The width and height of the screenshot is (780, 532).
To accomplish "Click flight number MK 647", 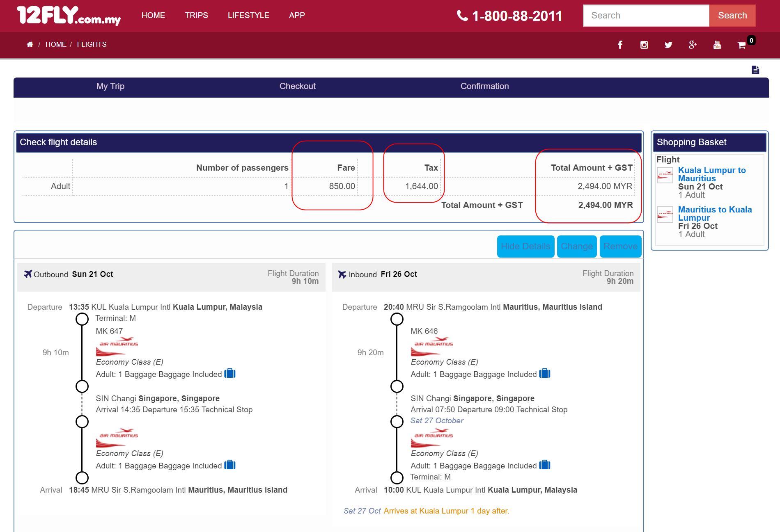I will pyautogui.click(x=109, y=331).
